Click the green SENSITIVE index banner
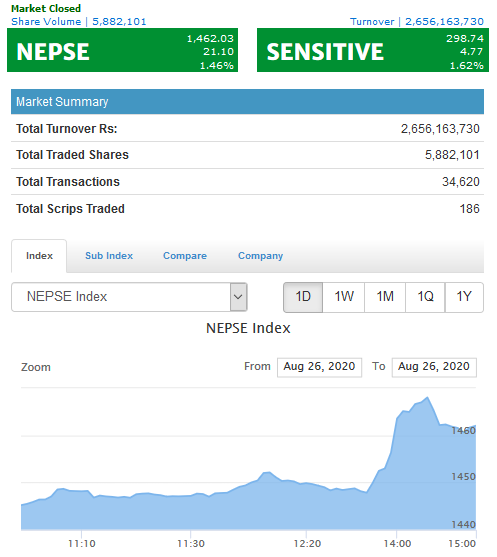497x557 pixels. [x=373, y=50]
